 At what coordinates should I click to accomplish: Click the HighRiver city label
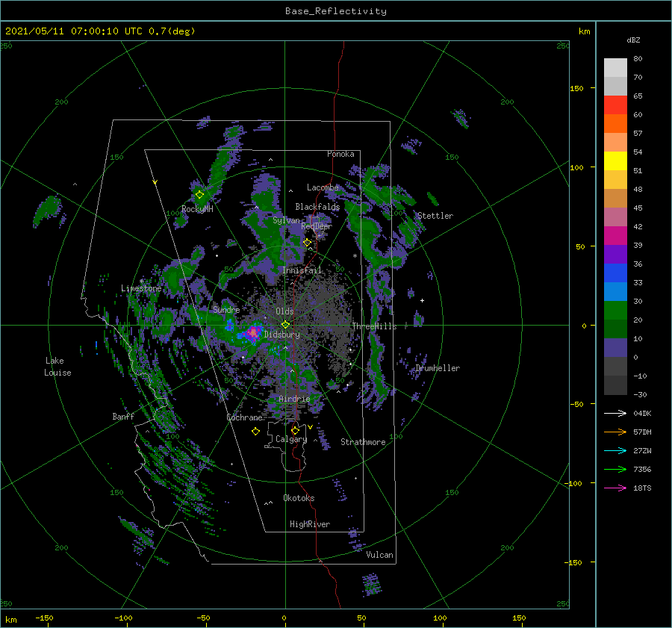[x=310, y=524]
